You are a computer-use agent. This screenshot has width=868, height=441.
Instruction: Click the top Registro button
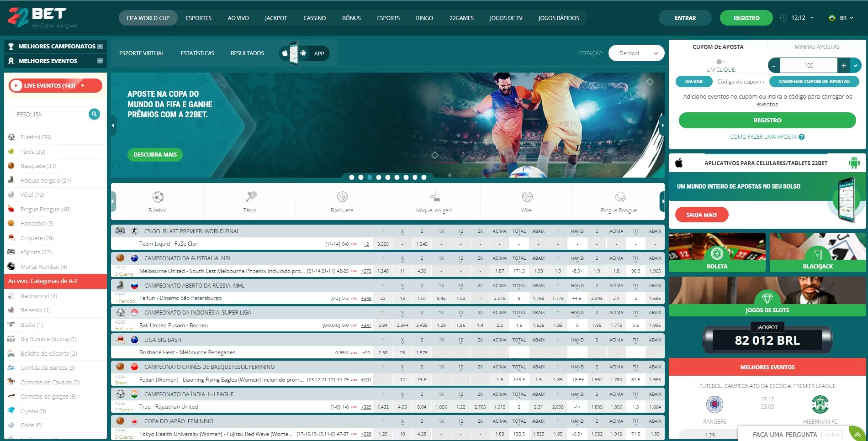point(746,18)
